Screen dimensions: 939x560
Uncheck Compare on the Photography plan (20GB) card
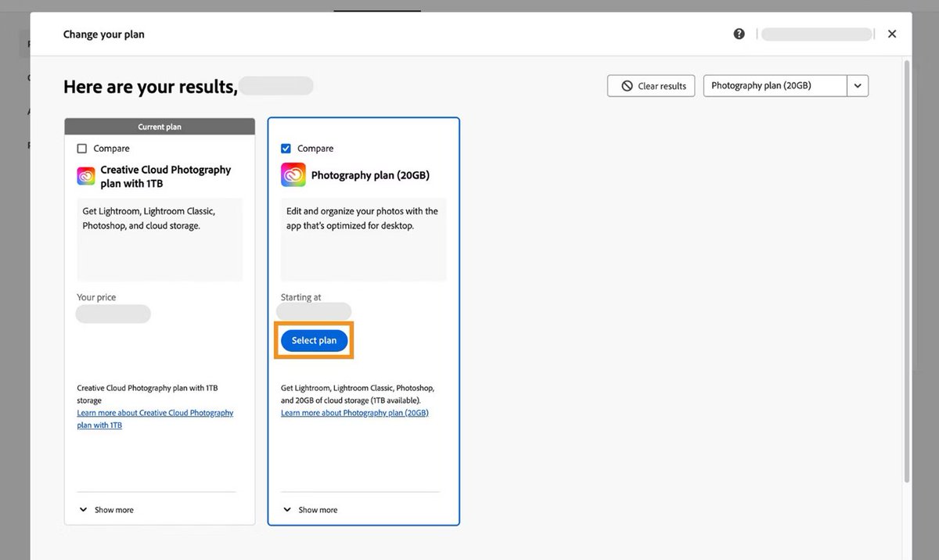286,149
